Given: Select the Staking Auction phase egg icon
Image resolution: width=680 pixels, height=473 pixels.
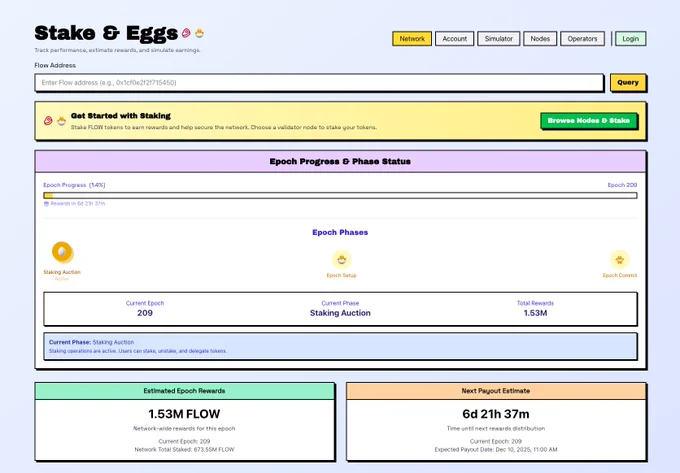Looking at the screenshot, I should (x=62, y=252).
